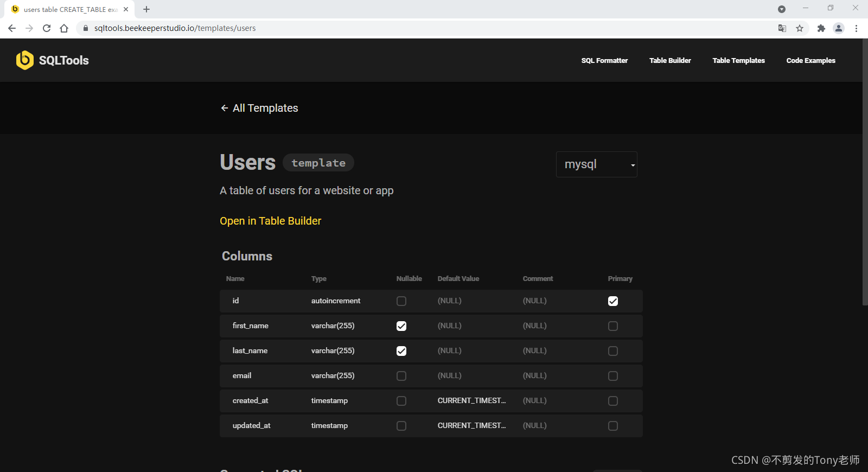The width and height of the screenshot is (868, 472).
Task: Uncheck Nullable for first_name row
Action: tap(401, 326)
